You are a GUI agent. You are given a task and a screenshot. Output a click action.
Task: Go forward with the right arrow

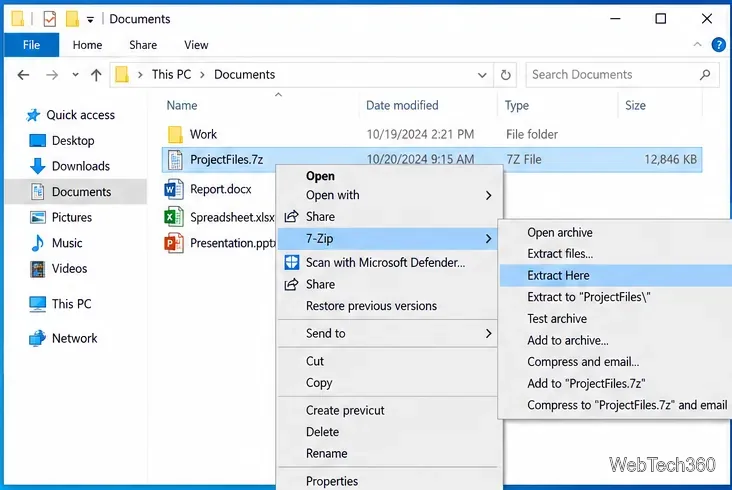[52, 75]
